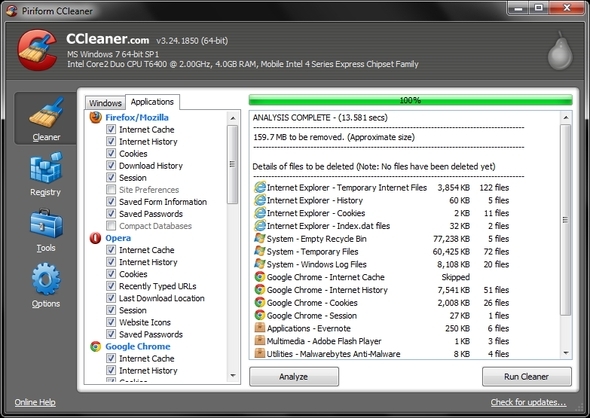This screenshot has width=590, height=418.
Task: Click the Opera group icon
Action: 95,238
